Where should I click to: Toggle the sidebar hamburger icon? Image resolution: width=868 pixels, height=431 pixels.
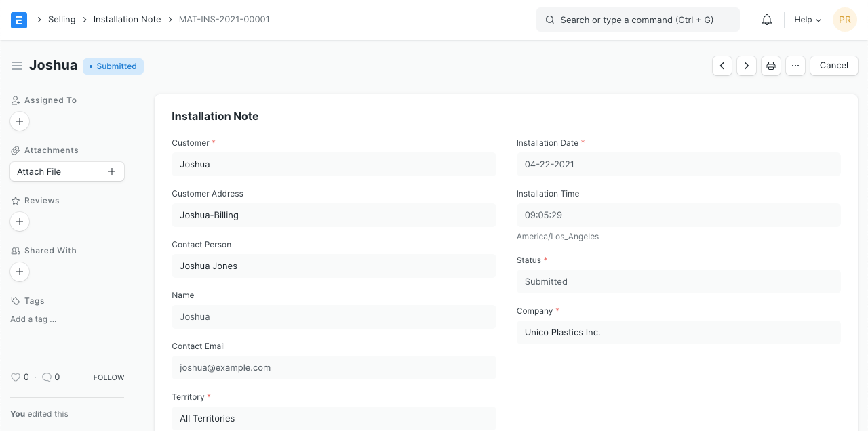(x=17, y=66)
